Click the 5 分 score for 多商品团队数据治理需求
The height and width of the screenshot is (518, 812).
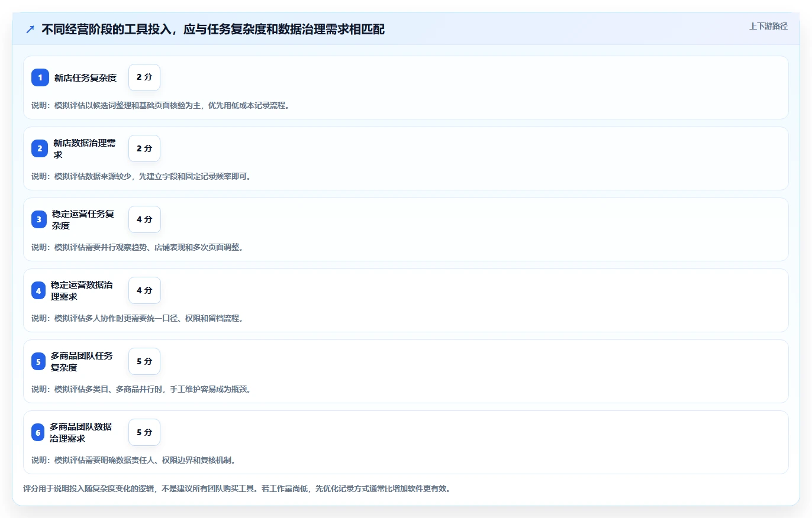[144, 432]
